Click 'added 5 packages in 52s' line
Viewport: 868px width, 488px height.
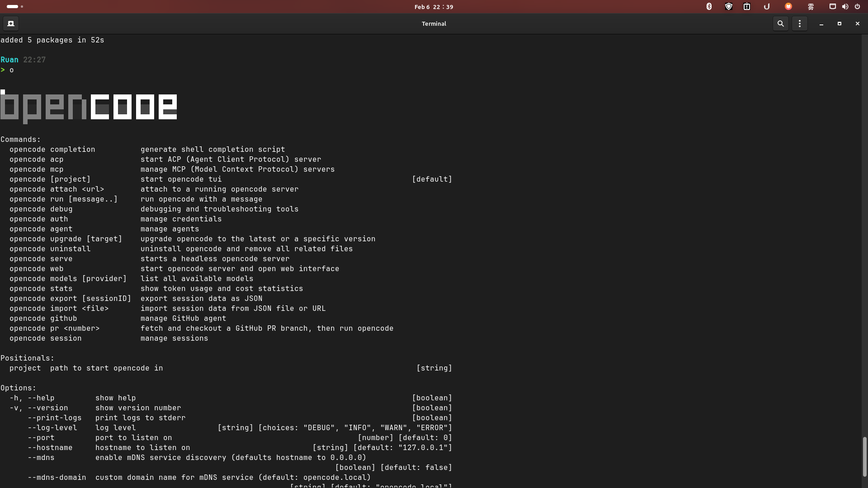(x=52, y=40)
